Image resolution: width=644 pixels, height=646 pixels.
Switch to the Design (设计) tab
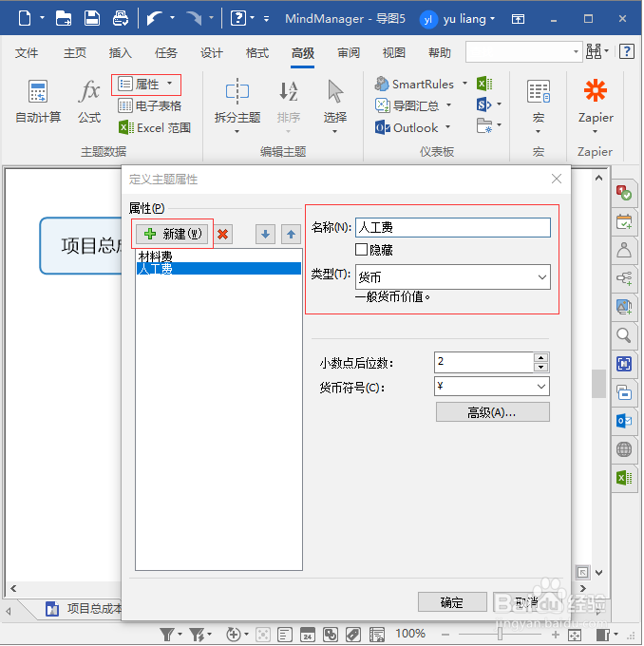pyautogui.click(x=212, y=53)
